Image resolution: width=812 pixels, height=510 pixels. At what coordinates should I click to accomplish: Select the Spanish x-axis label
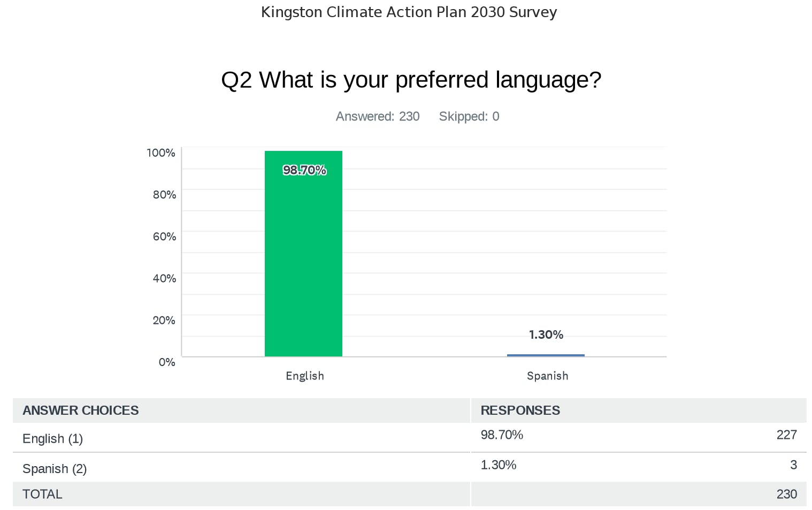click(547, 376)
